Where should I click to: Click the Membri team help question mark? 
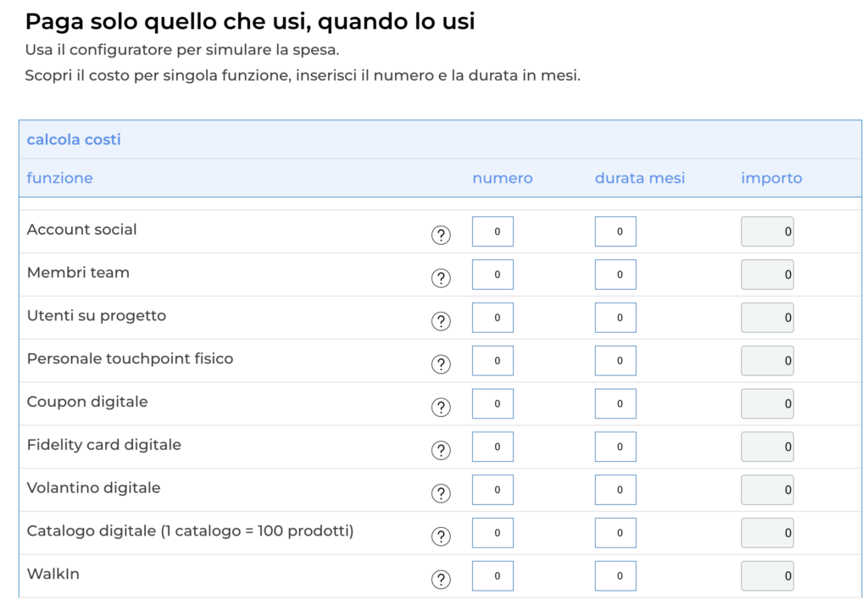(x=441, y=279)
